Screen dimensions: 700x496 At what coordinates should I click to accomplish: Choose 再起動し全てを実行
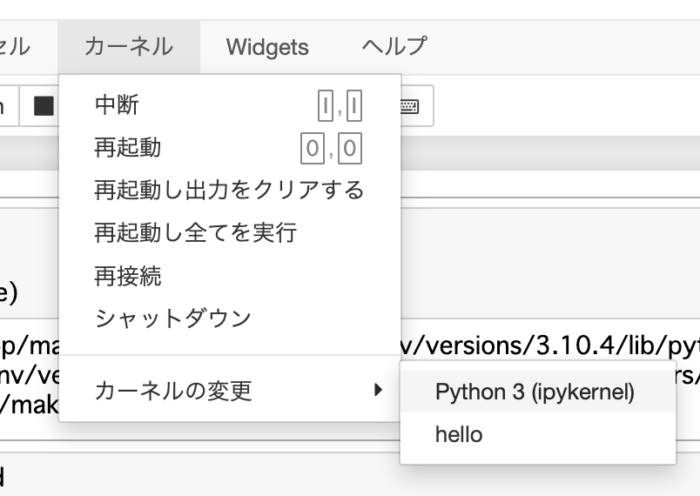coord(195,233)
